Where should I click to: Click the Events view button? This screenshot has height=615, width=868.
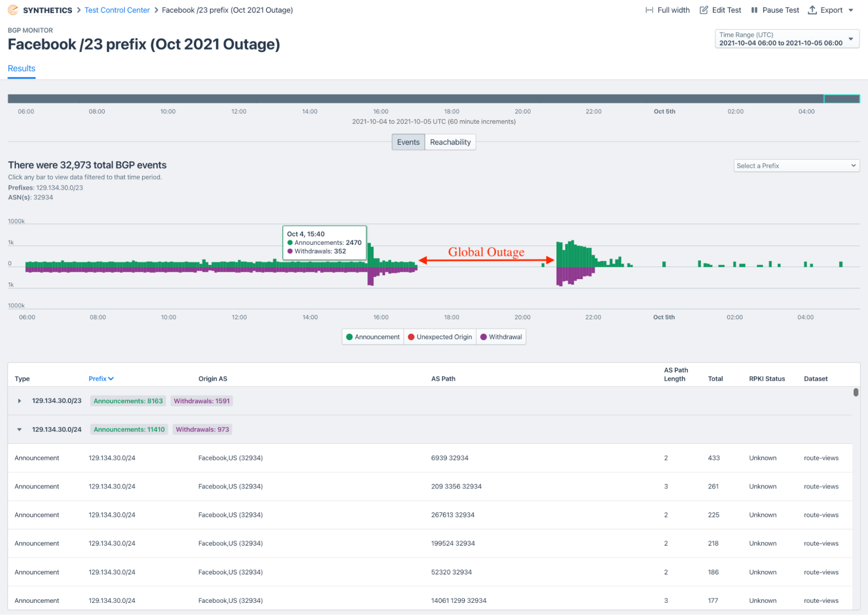point(408,142)
